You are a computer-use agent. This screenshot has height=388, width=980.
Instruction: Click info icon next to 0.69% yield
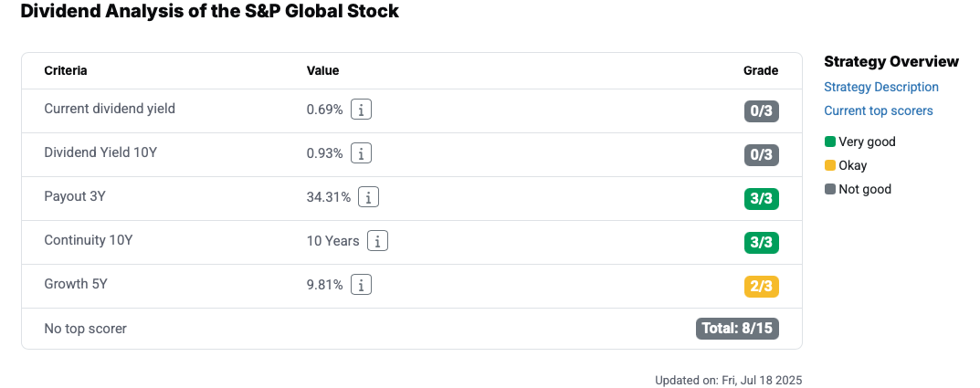click(x=362, y=110)
